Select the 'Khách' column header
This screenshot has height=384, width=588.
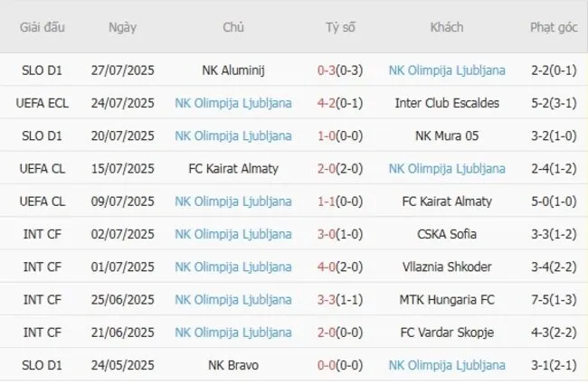pos(447,27)
